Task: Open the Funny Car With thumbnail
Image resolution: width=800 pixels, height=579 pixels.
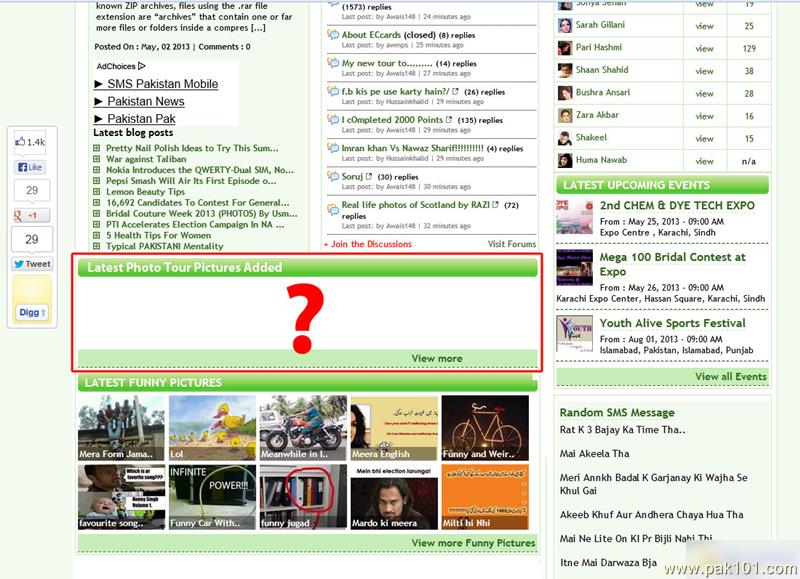Action: point(212,497)
